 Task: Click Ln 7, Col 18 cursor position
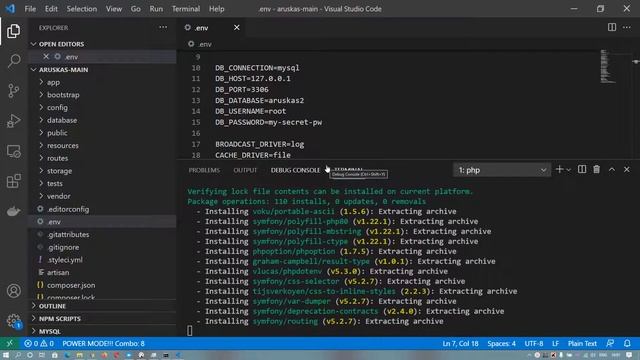pos(460,343)
